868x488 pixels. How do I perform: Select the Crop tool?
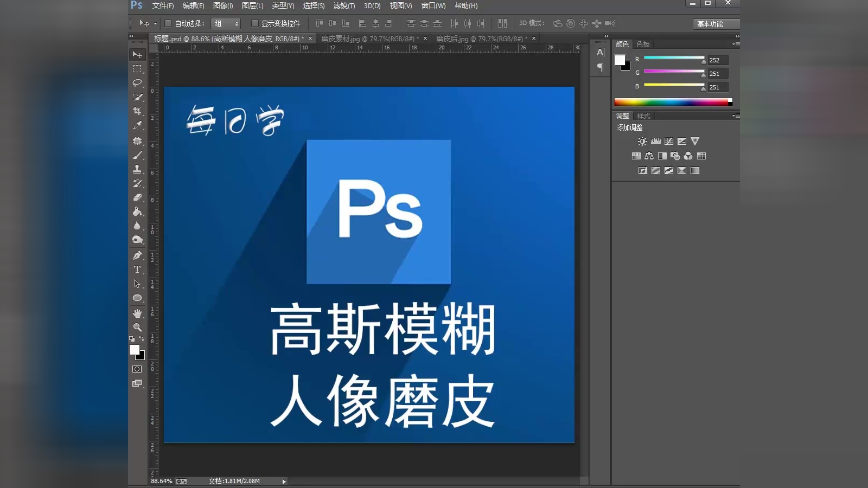click(137, 111)
